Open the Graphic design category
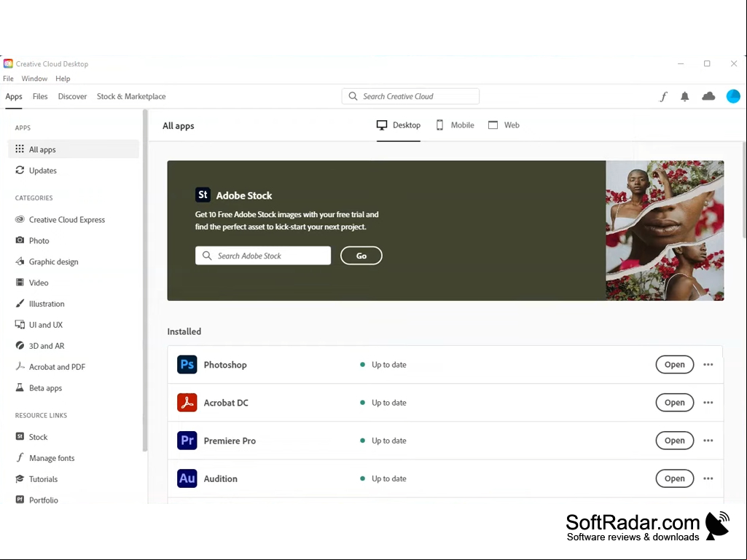747x560 pixels. (74, 261)
